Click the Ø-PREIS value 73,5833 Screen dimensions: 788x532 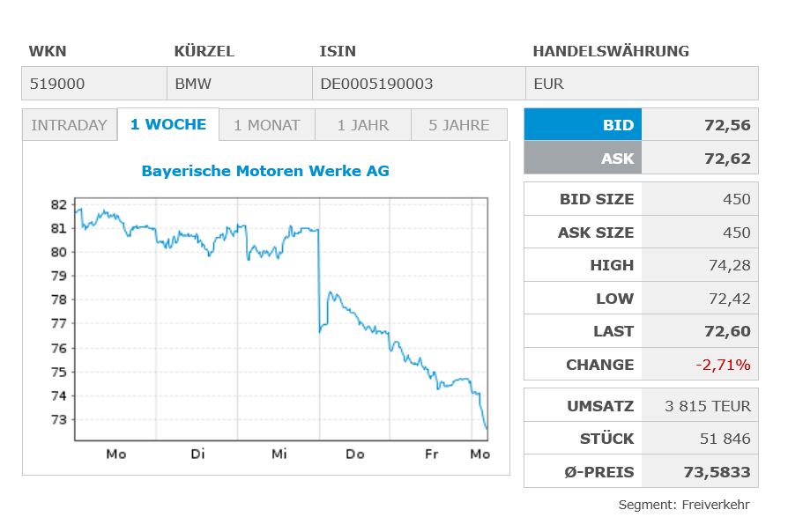point(717,472)
